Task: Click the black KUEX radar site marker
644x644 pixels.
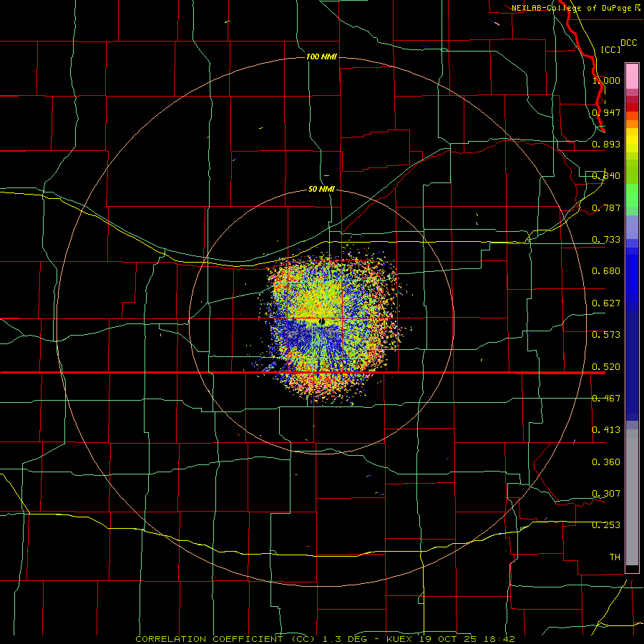Action: [x=322, y=322]
